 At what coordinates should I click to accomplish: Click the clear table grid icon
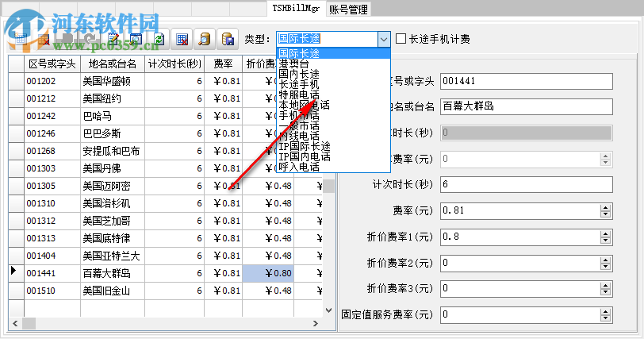tap(182, 40)
